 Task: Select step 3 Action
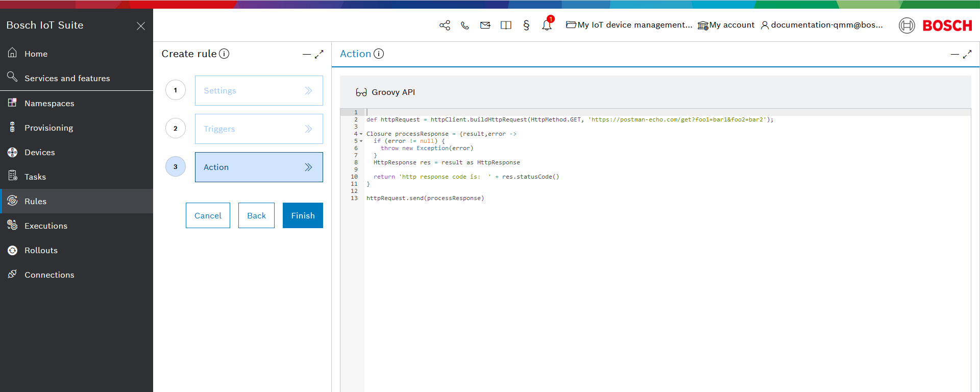coord(259,167)
